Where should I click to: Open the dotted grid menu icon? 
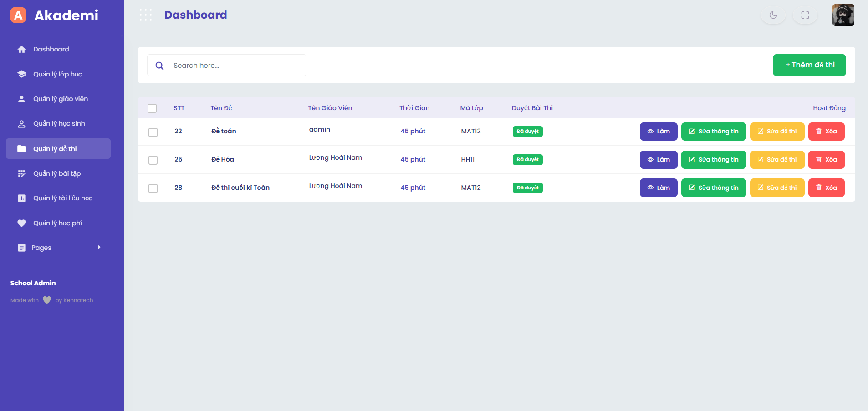coord(146,15)
